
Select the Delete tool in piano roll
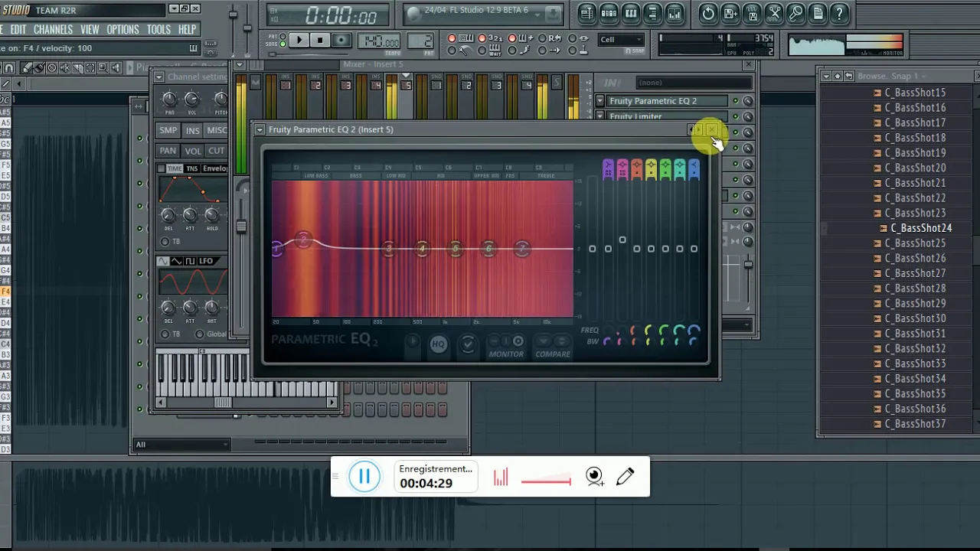coord(52,68)
